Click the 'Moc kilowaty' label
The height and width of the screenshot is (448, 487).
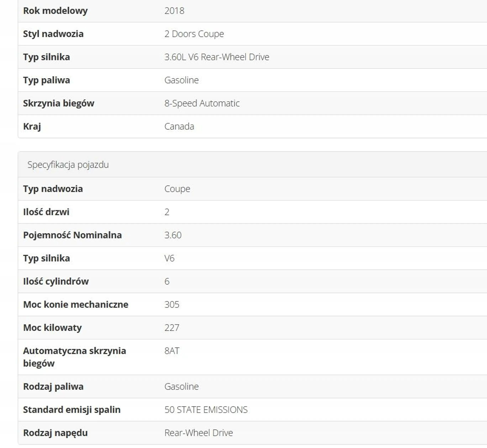click(x=52, y=327)
